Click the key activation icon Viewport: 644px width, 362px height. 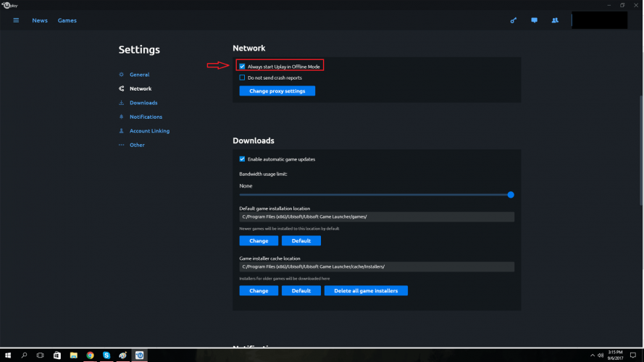tap(514, 20)
